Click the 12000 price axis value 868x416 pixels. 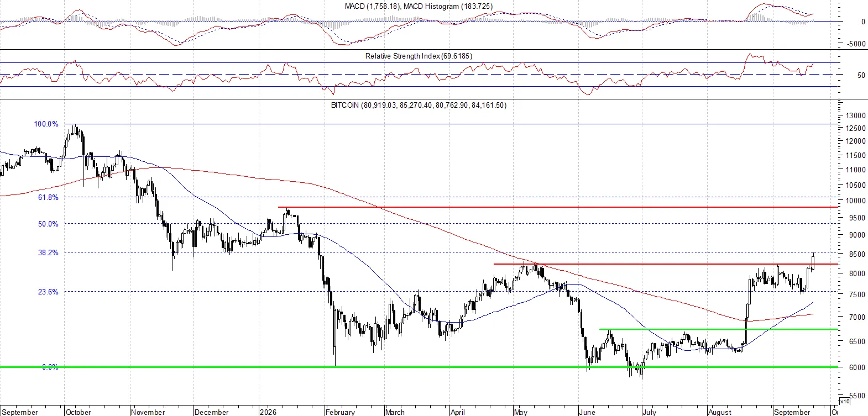(x=855, y=141)
